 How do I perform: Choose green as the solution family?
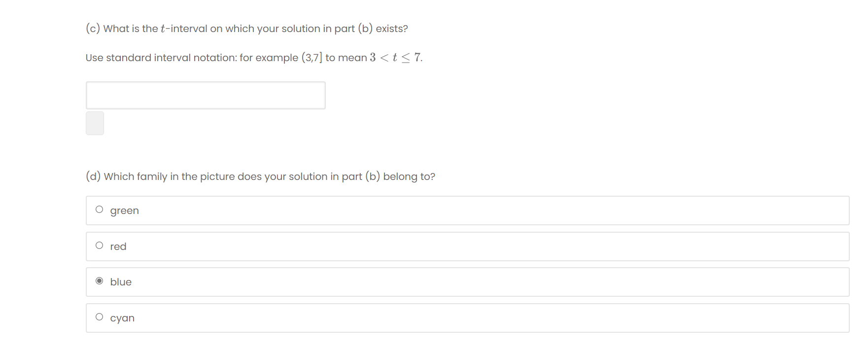click(x=100, y=209)
